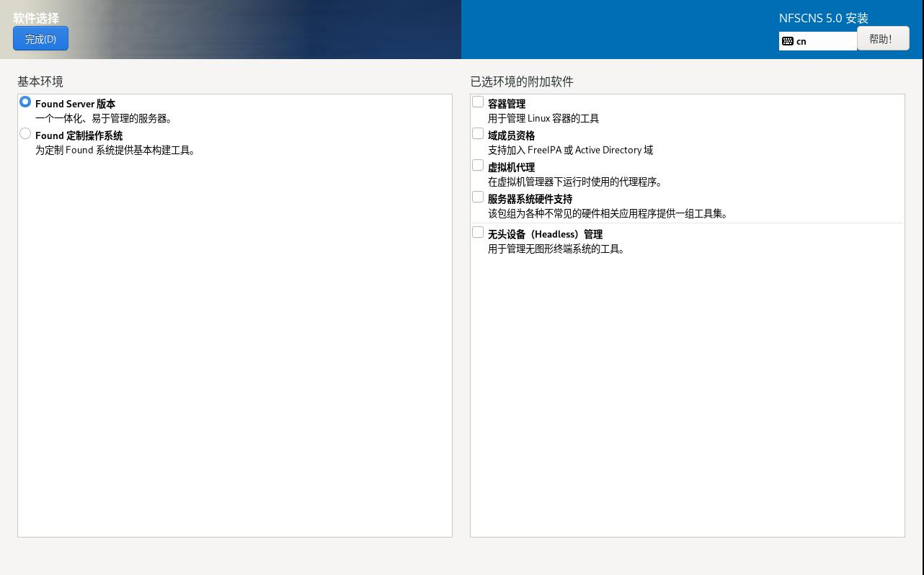Click the keyboard layout icon next to cn

(x=788, y=41)
